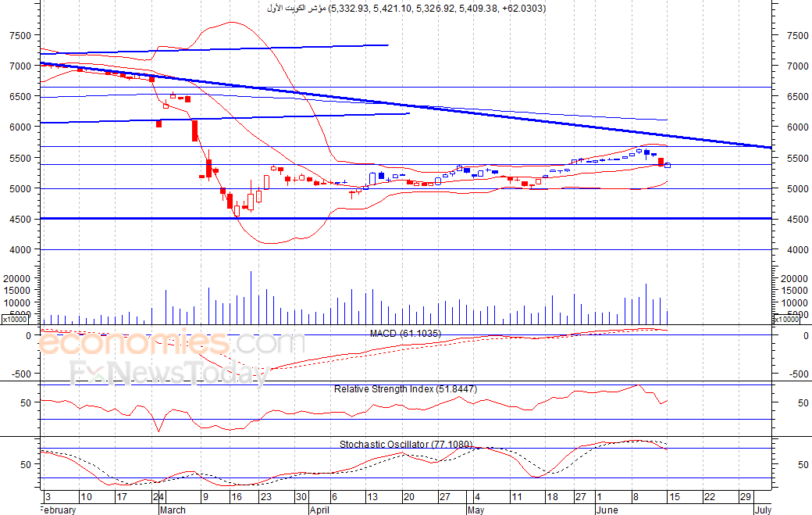
Task: Click the last candlestick near June 15
Action: pos(668,165)
